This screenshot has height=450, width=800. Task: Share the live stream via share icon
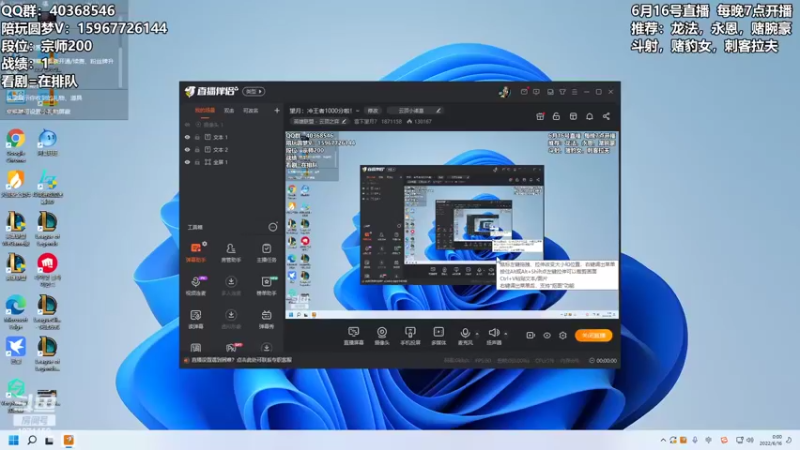pos(606,116)
